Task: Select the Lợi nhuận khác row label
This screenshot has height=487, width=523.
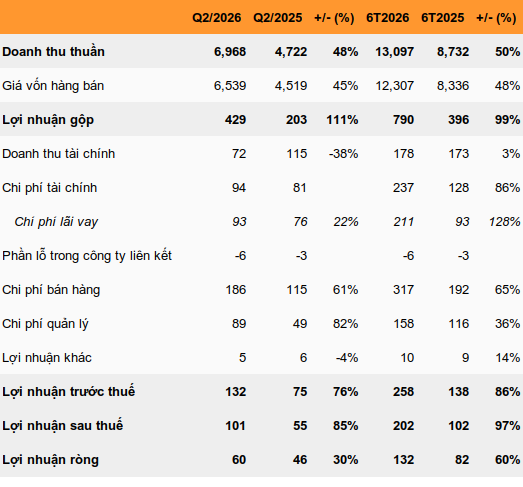Action: (x=47, y=358)
